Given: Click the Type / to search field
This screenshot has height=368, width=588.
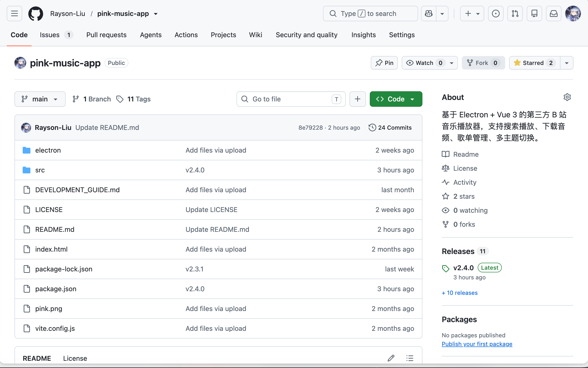Looking at the screenshot, I should click(370, 14).
